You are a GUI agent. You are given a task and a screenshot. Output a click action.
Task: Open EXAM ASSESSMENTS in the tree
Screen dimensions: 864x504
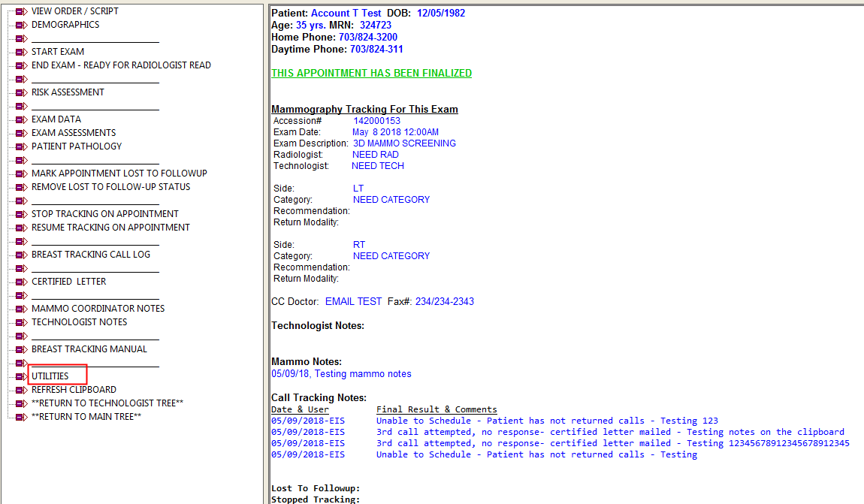click(74, 133)
